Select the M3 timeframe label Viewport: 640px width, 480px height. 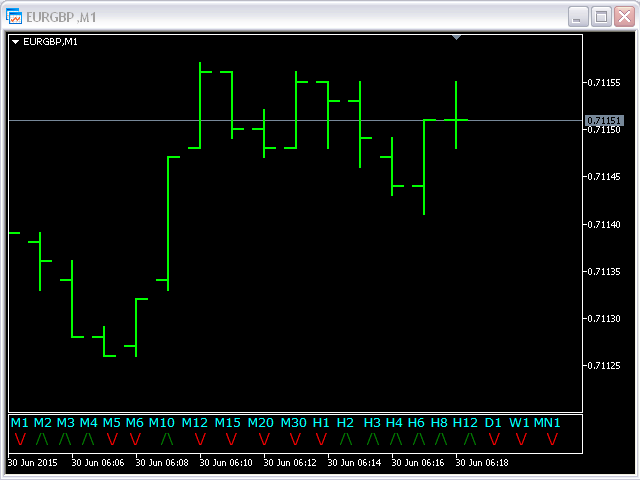click(65, 422)
